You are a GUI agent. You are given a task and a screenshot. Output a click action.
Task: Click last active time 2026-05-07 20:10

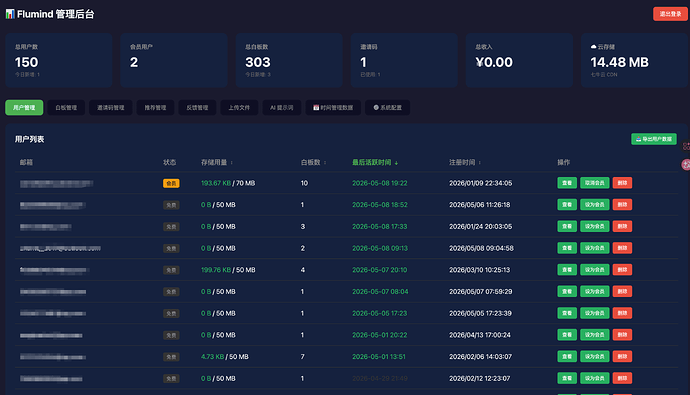point(379,270)
